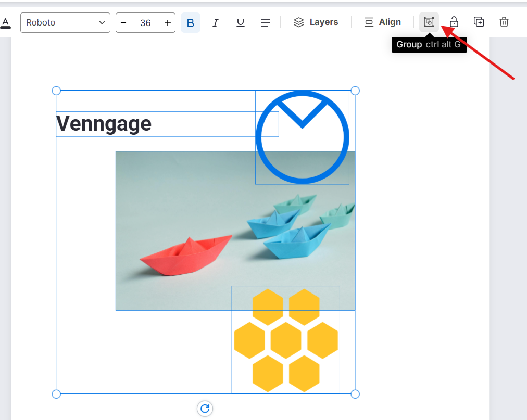Screen dimensions: 527x420
Task: Select the Venngage text box
Action: [x=104, y=124]
